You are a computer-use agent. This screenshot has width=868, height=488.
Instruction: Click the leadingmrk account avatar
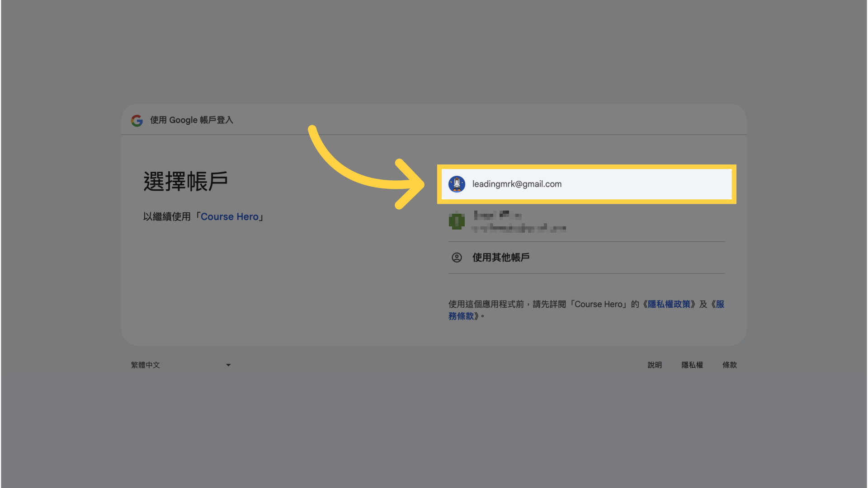pyautogui.click(x=457, y=184)
